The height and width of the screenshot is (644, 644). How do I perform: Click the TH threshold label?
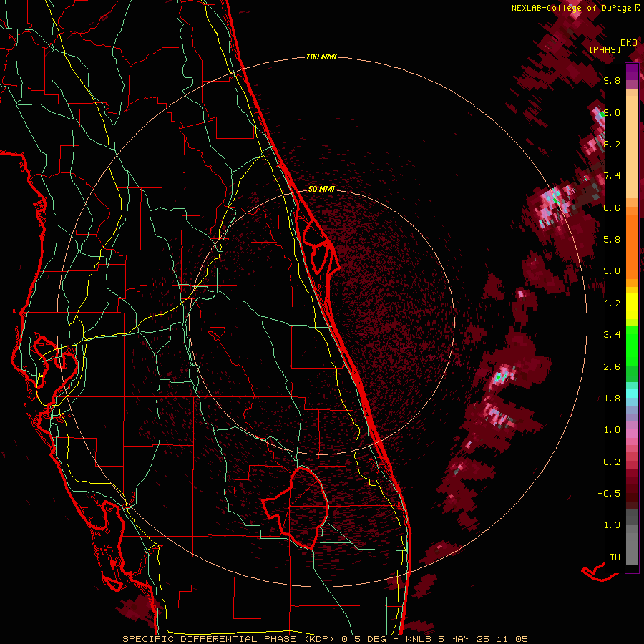point(615,557)
